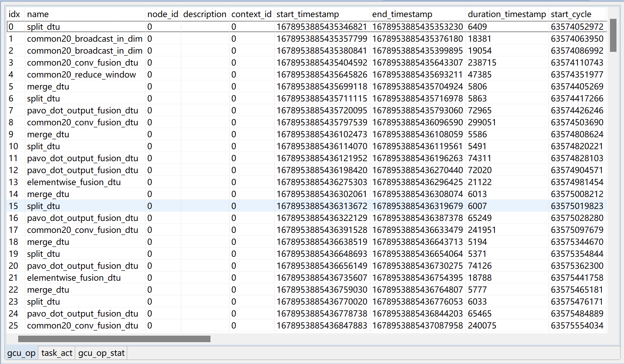Click duration value 238715
Viewport: 624px width, 364px height.
click(x=482, y=62)
